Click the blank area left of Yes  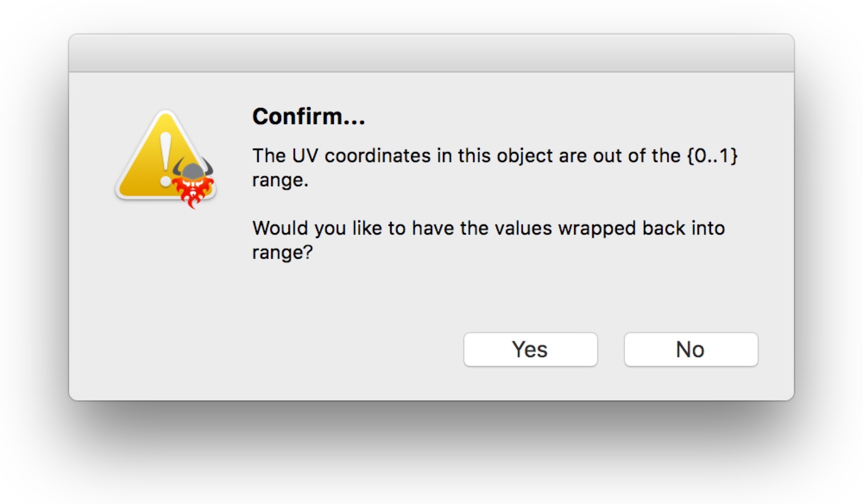302,350
